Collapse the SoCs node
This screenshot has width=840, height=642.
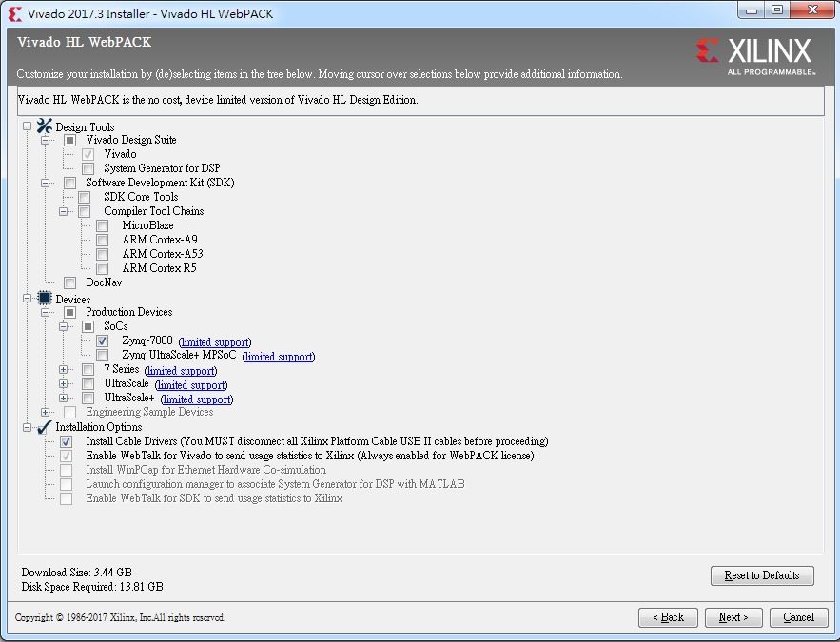[63, 326]
